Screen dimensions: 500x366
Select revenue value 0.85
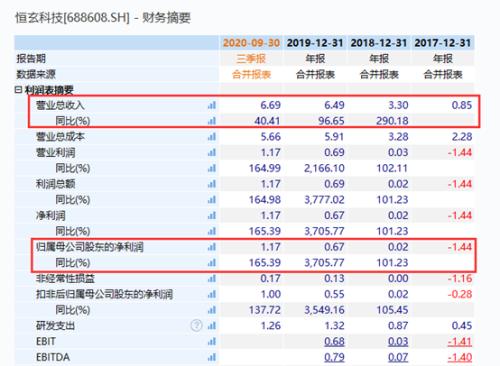click(x=462, y=105)
